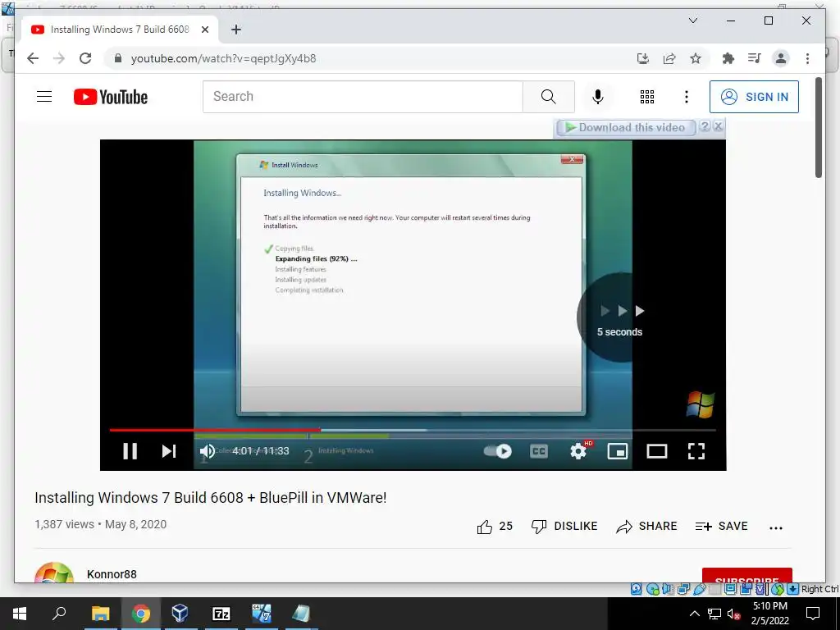Click the Chrome address bar URL
840x630 pixels.
[x=223, y=58]
